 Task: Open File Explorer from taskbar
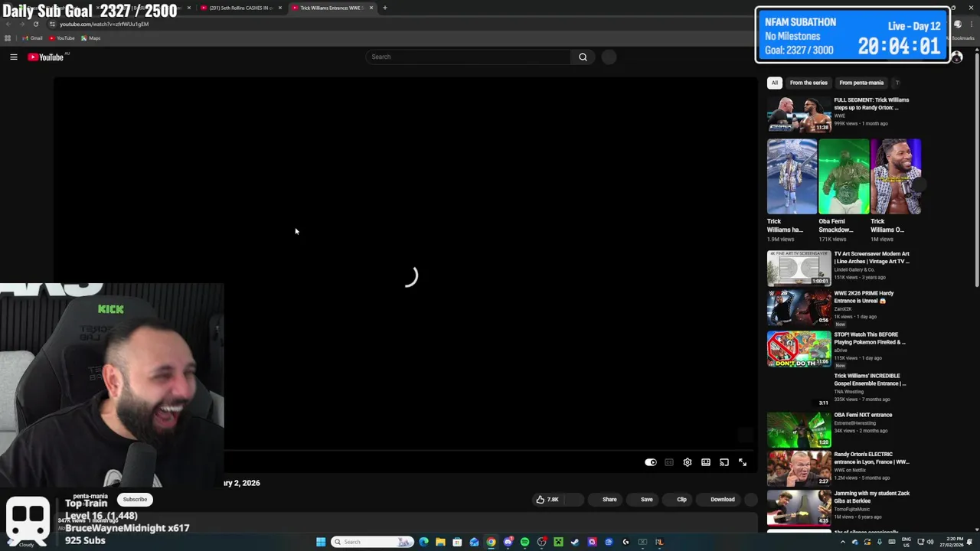[440, 542]
